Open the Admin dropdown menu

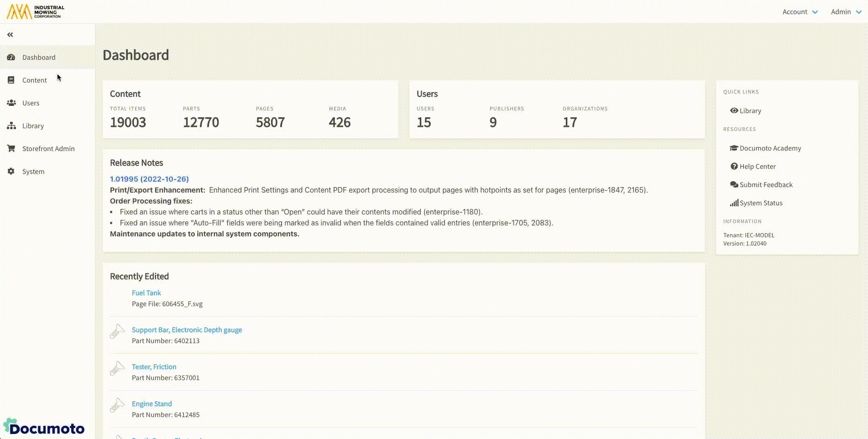coord(846,12)
